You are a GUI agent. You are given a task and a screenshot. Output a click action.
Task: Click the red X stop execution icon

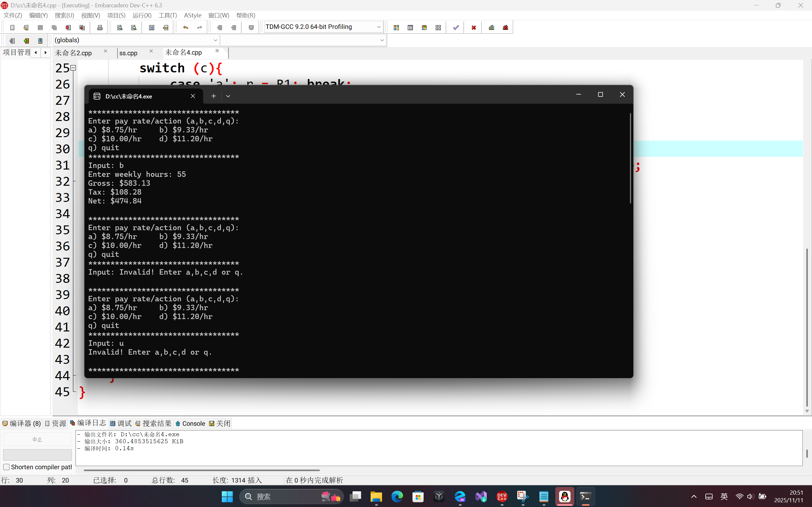[x=473, y=28]
